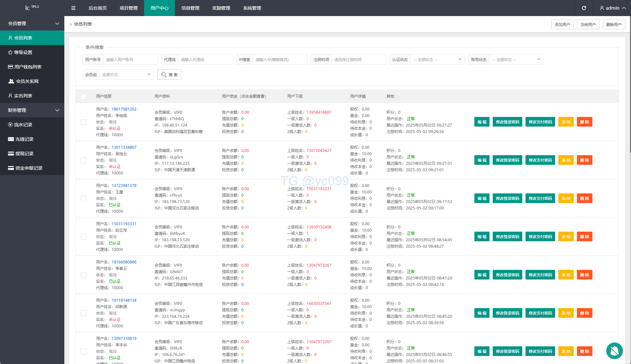Viewport: 631px width, 364px height.
Task: Open 等级设置 star icon menu item
Action: click(23, 52)
